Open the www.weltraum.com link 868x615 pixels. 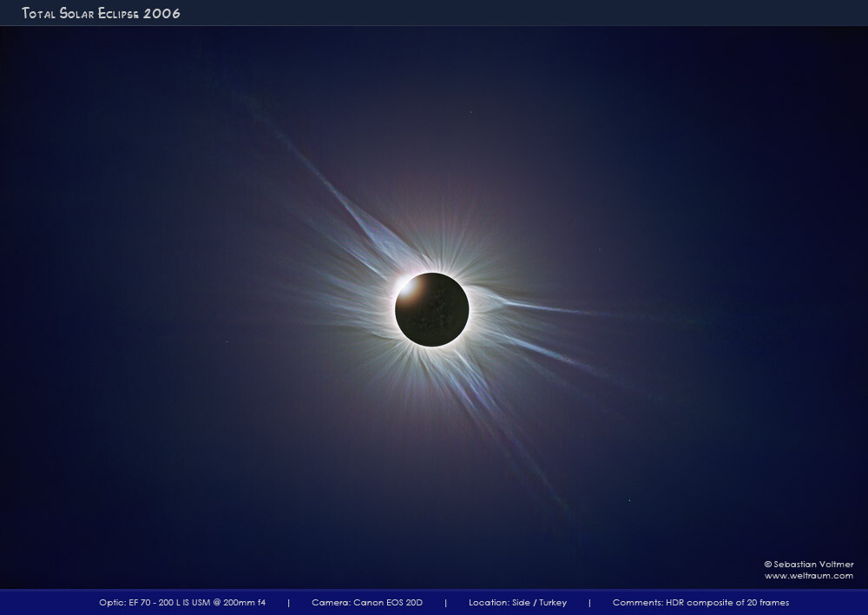808,576
